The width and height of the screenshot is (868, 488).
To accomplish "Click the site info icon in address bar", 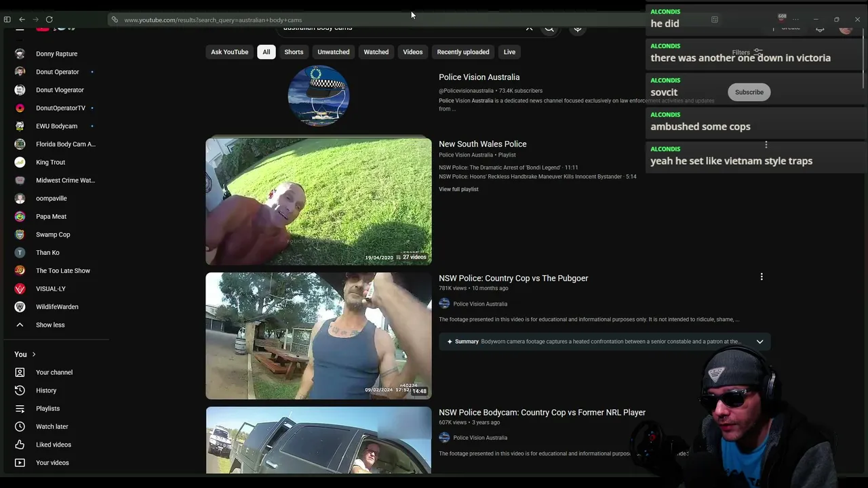I will tap(115, 20).
